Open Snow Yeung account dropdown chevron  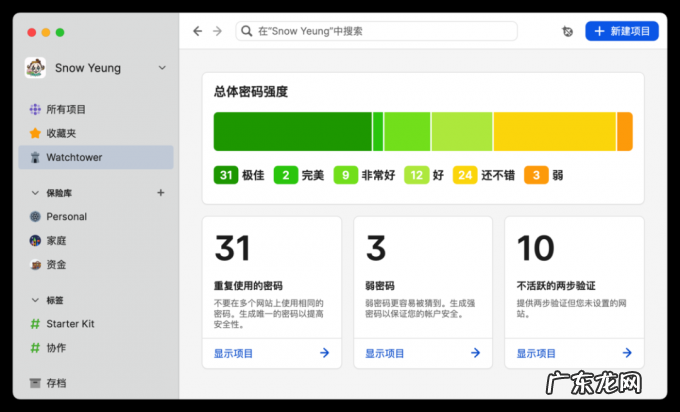162,68
